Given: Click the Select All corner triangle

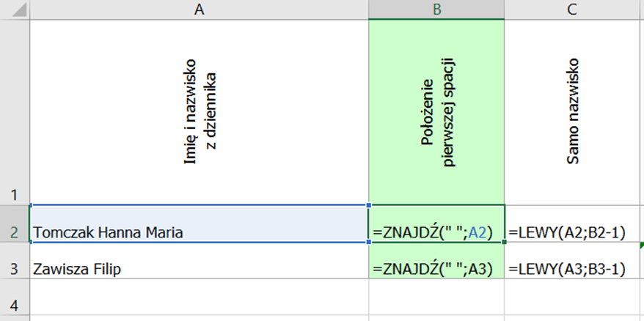Looking at the screenshot, I should click(x=15, y=10).
